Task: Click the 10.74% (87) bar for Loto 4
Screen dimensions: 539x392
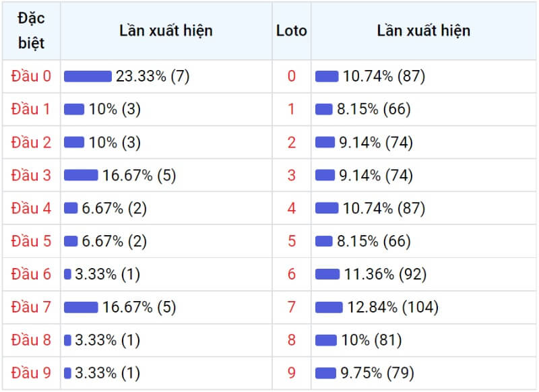Action: pos(327,208)
